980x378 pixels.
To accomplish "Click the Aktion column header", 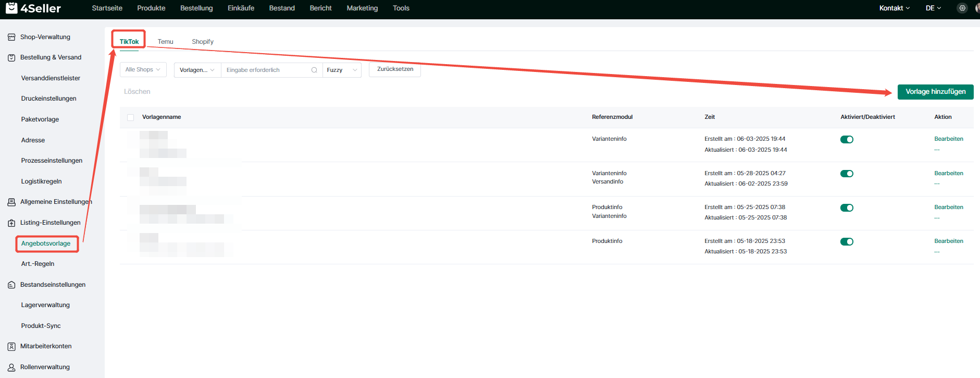I will [x=942, y=117].
